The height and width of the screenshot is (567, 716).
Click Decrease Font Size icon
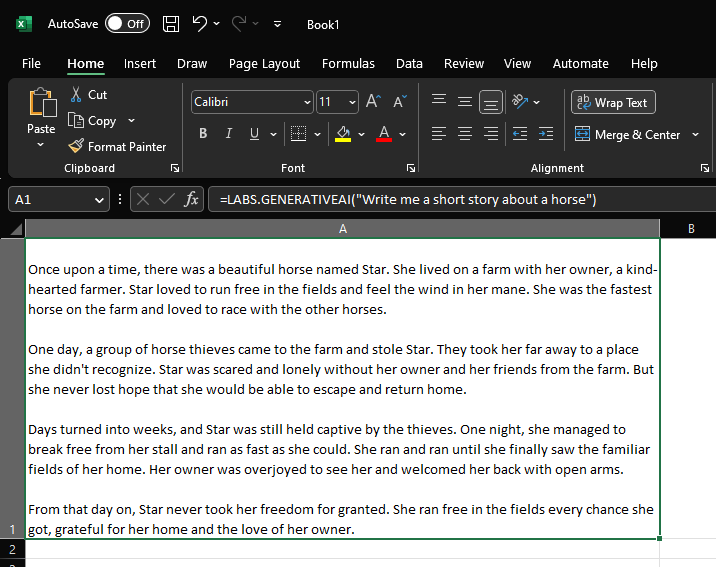pyautogui.click(x=400, y=101)
